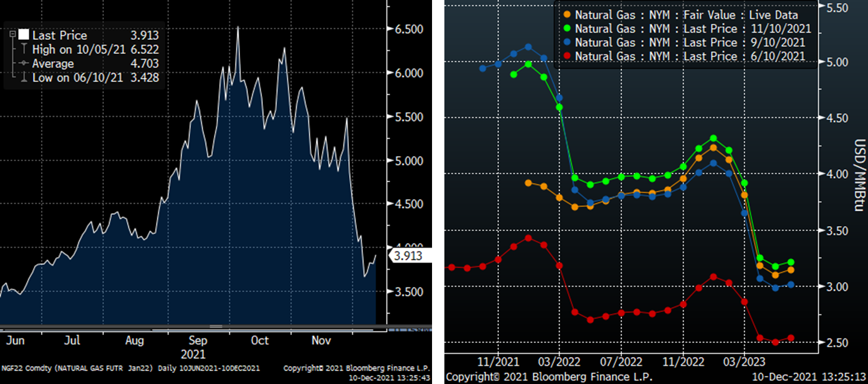Click the Sep label on time axis

pos(198,341)
